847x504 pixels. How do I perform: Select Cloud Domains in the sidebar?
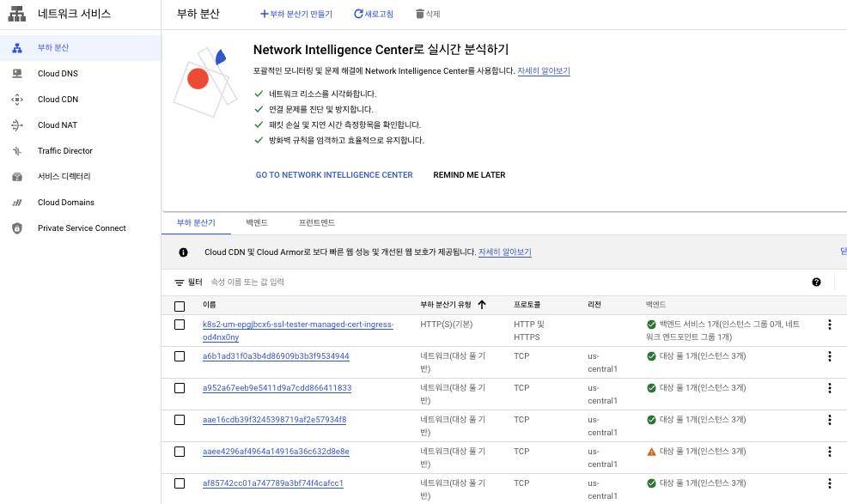point(66,203)
